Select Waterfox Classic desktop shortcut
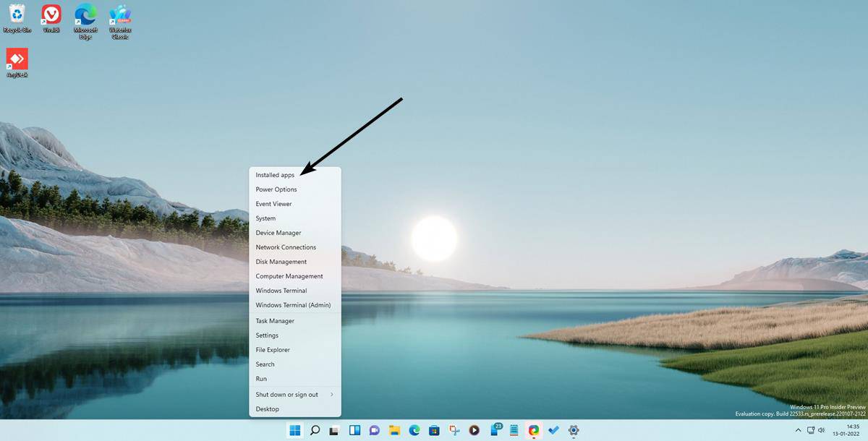 [x=119, y=21]
